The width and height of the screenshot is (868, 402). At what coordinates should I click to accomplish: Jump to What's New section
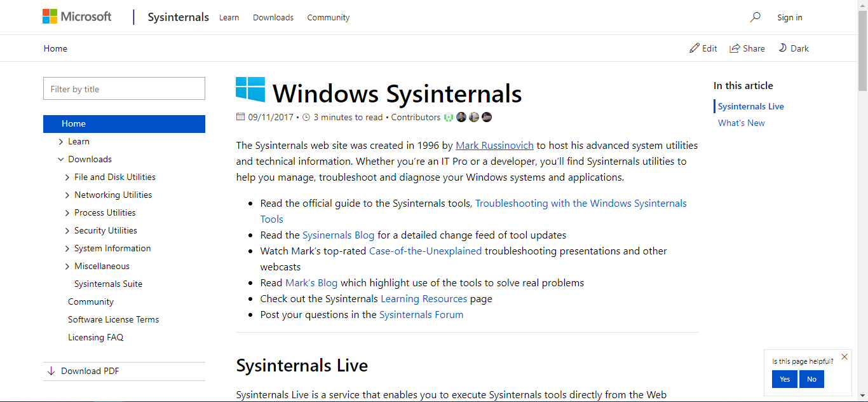point(742,123)
